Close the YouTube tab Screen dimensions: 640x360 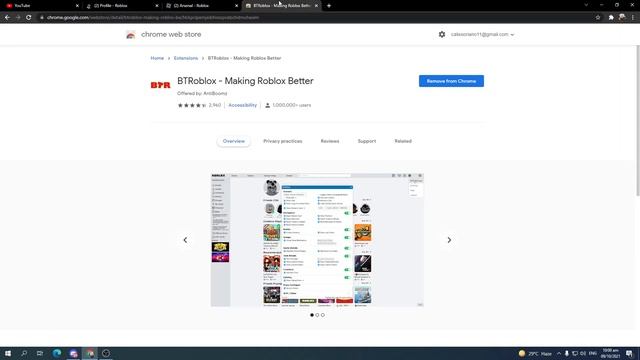pos(77,6)
